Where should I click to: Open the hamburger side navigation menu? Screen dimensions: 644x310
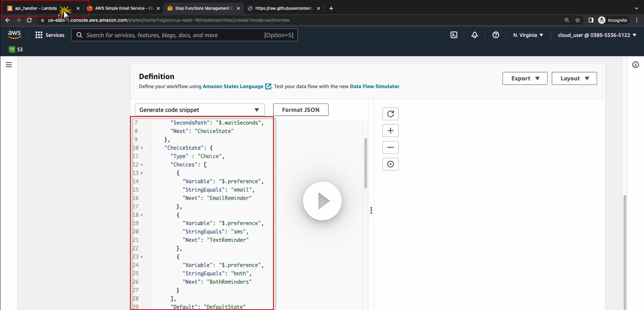(x=9, y=65)
